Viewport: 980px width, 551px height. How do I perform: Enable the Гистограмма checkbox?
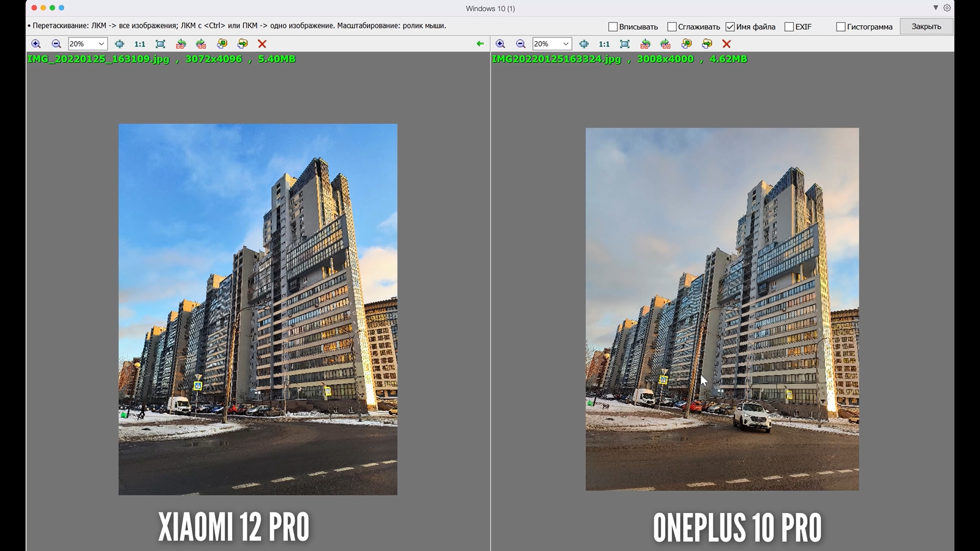pyautogui.click(x=841, y=27)
